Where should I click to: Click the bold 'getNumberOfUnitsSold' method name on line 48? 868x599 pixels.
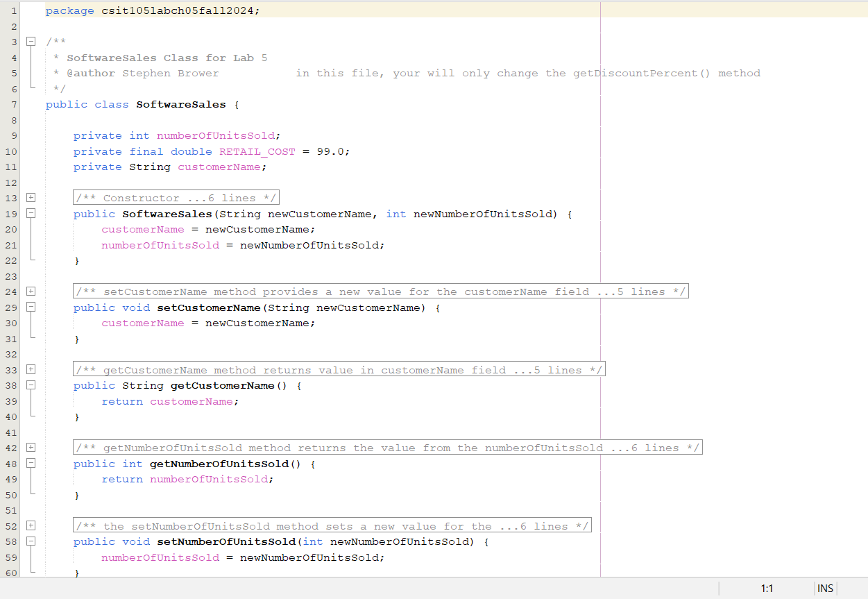tap(219, 464)
